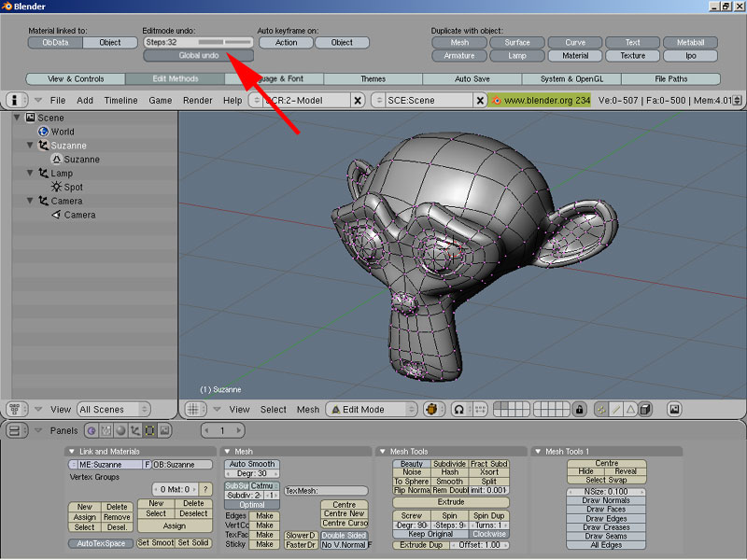Click the dotted icon beside the pivot icon

click(480, 410)
